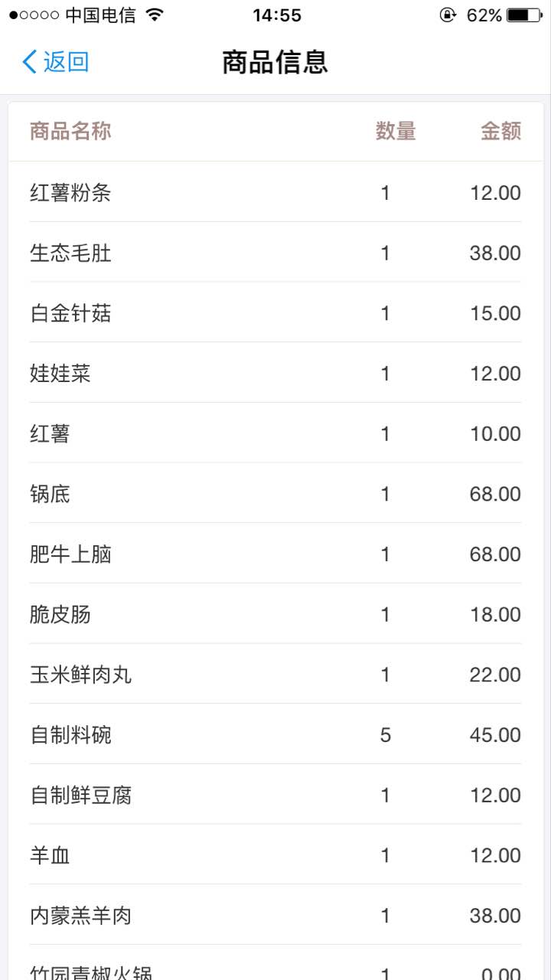
Task: Tap the 金额 column header
Action: point(500,132)
